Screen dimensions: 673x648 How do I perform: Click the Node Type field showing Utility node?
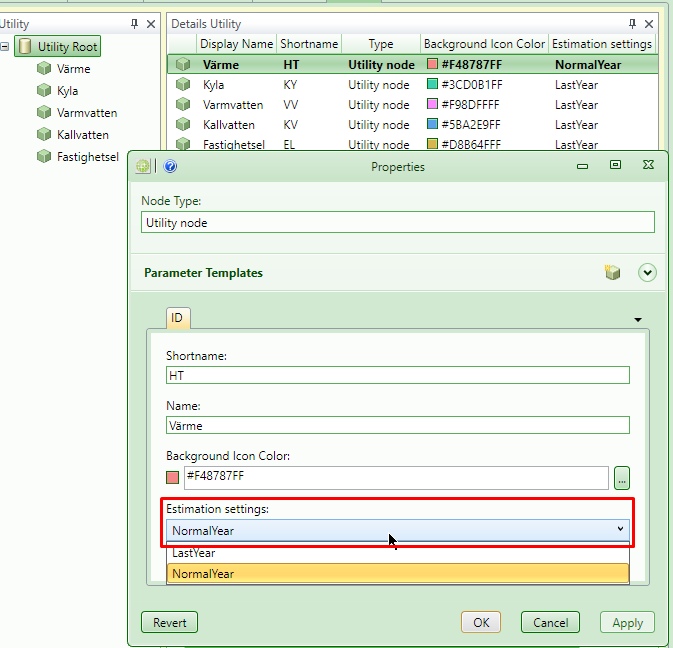click(398, 222)
